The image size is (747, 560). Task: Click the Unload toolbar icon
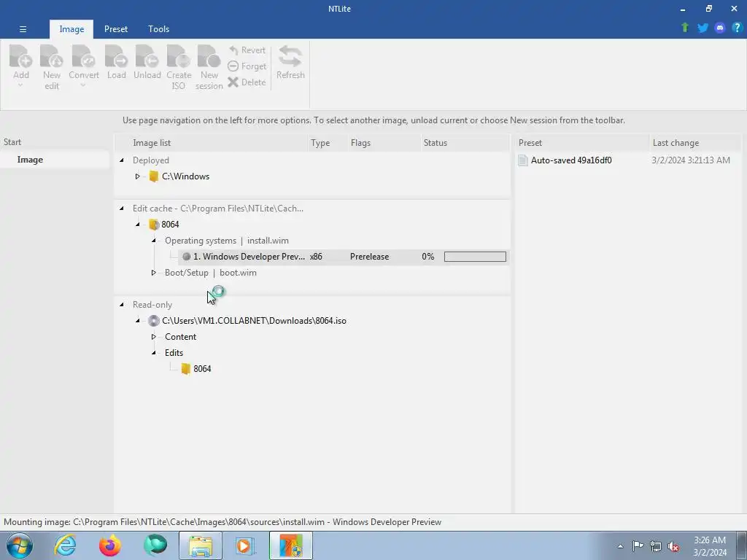point(147,56)
